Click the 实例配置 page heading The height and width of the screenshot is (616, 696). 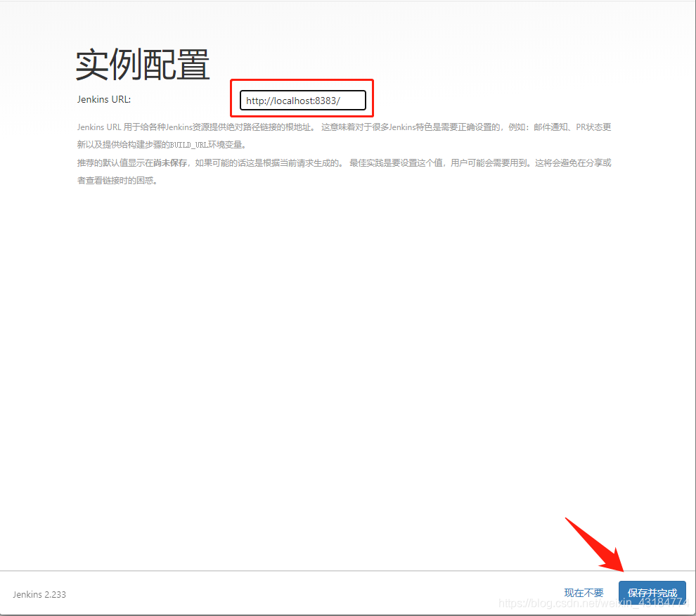[142, 63]
